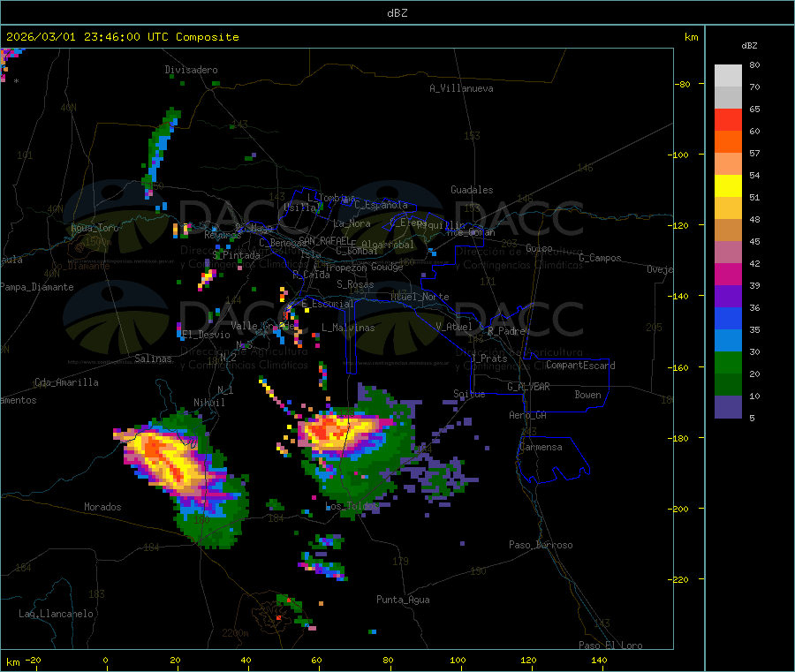795x672 pixels.
Task: Select the "Goudge" place label
Action: coord(387,267)
